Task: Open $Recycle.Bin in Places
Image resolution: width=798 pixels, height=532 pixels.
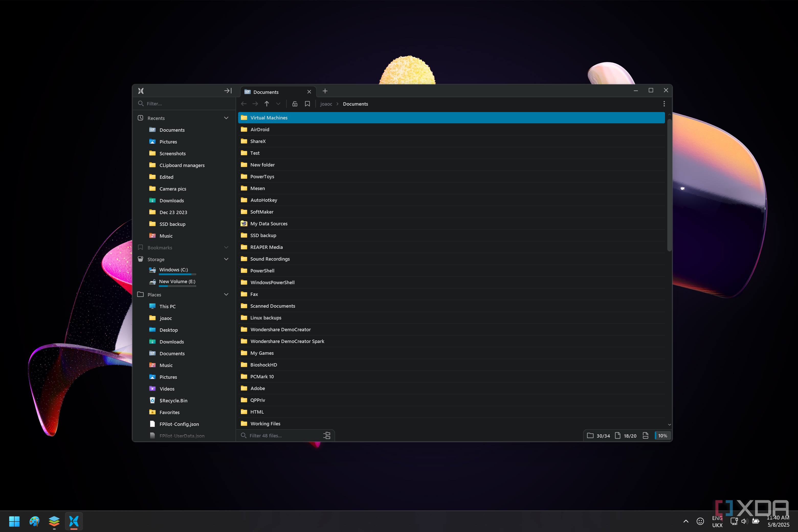Action: [x=173, y=401]
